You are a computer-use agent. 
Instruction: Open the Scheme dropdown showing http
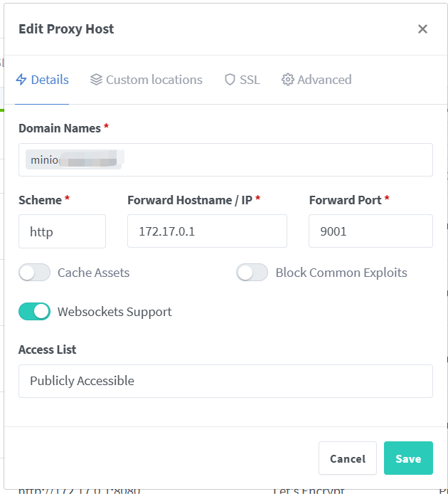point(62,231)
